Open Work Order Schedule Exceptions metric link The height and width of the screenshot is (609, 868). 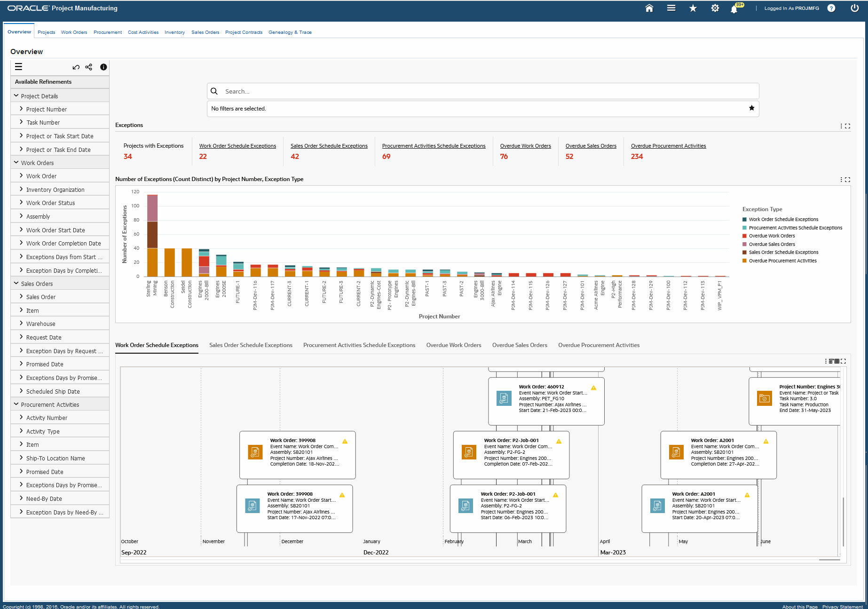(x=237, y=146)
